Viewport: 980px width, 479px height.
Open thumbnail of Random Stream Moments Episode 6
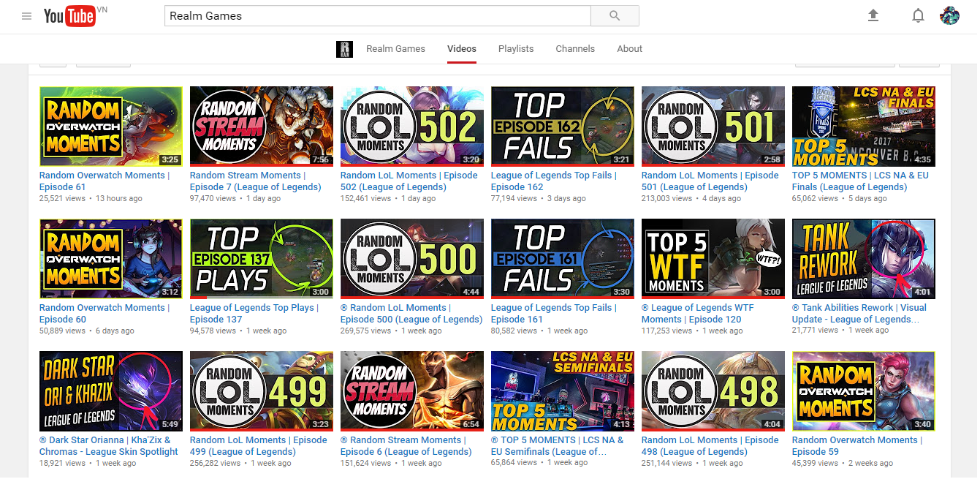[412, 391]
